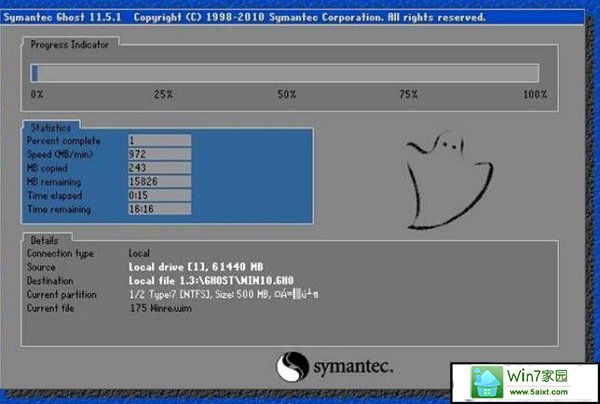This screenshot has height=404, width=600.
Task: Click the symantec wordmark text
Action: pos(353,367)
